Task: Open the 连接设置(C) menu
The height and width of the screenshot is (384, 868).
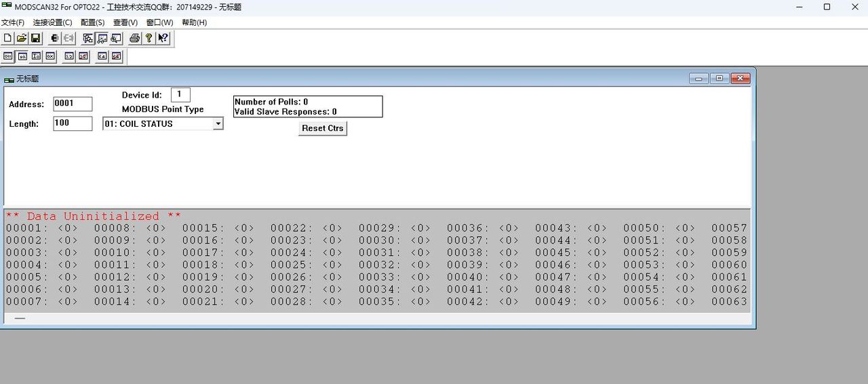Action: [x=52, y=22]
